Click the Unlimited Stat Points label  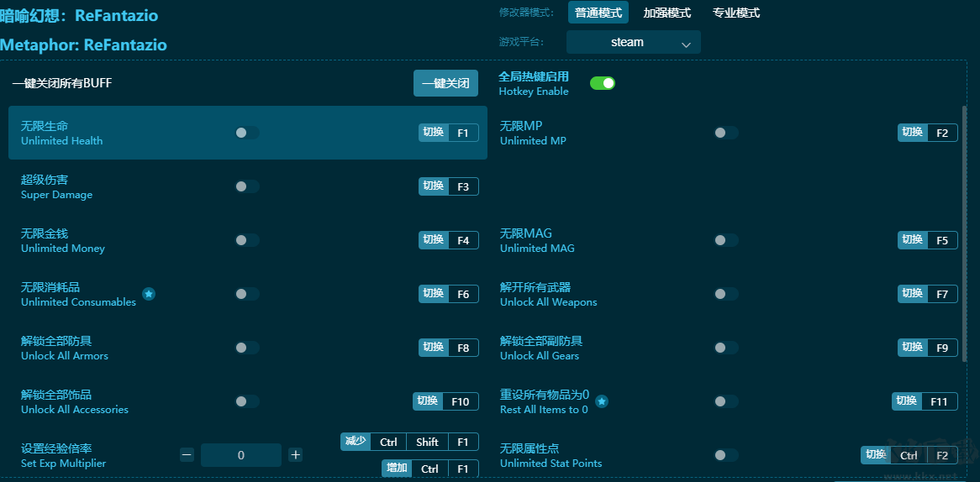coord(551,464)
